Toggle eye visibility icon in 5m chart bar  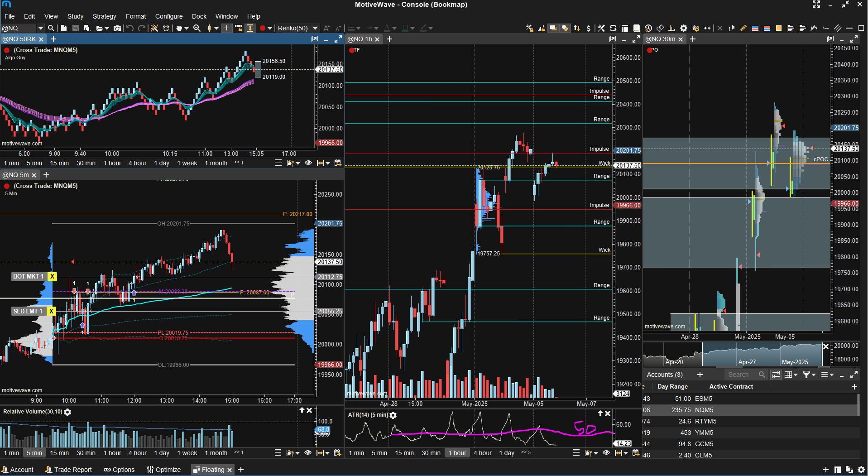[308, 453]
